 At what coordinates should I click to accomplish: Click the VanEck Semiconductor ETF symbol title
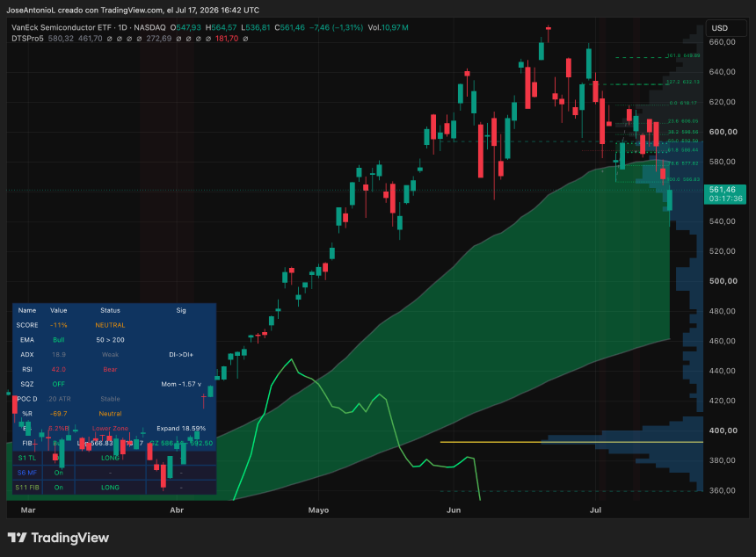62,27
